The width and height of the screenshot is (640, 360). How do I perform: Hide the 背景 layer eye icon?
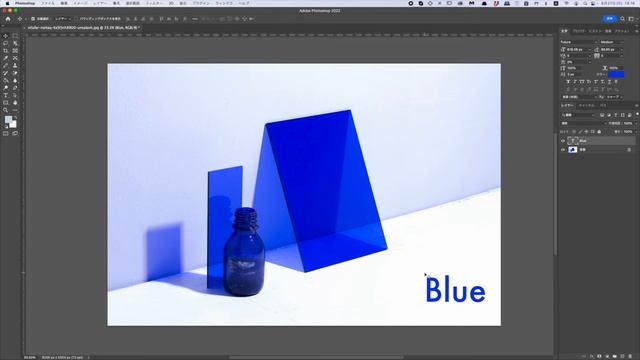(563, 150)
